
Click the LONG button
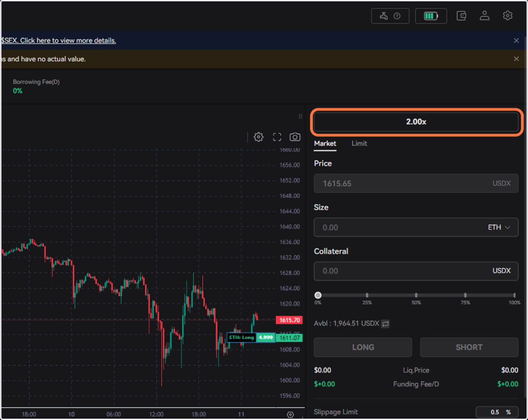[x=363, y=347]
